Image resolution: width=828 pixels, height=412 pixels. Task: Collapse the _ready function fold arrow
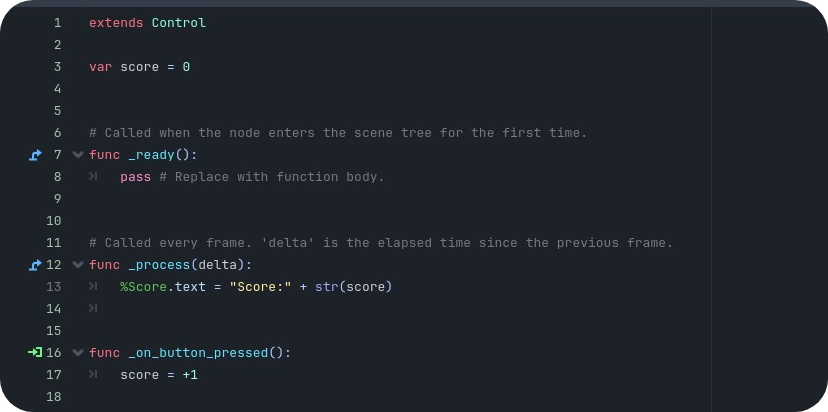[x=78, y=155]
